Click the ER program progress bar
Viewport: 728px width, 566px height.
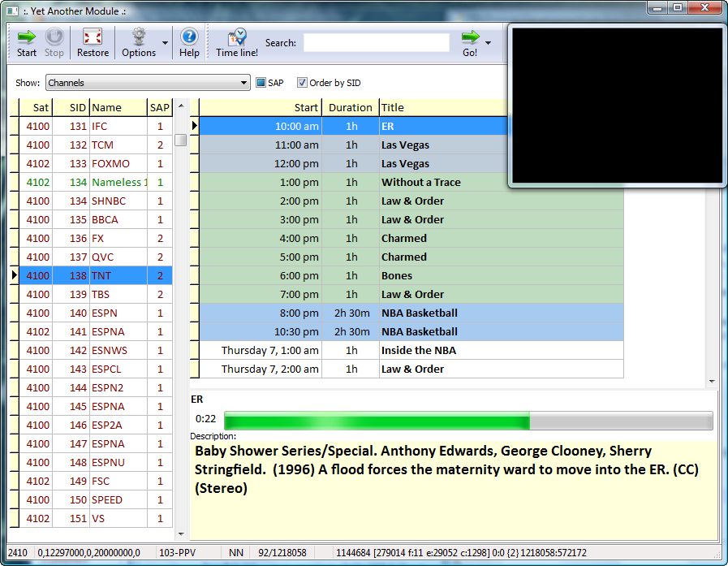tap(468, 420)
